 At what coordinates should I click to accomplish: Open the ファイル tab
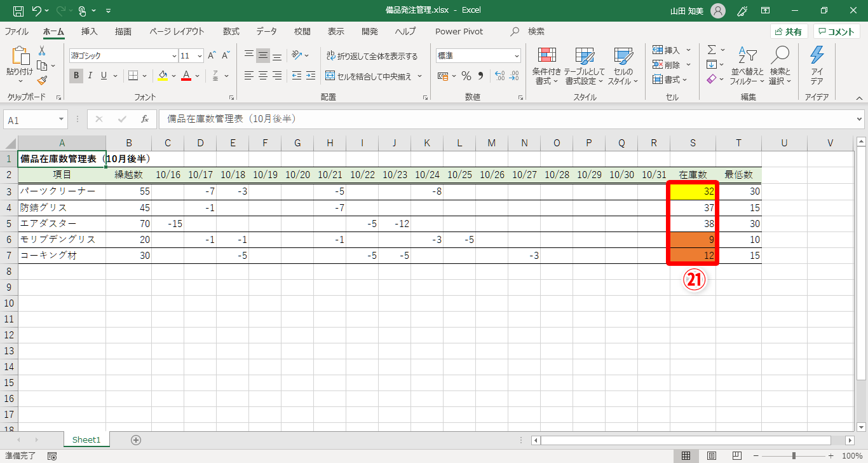[x=17, y=31]
